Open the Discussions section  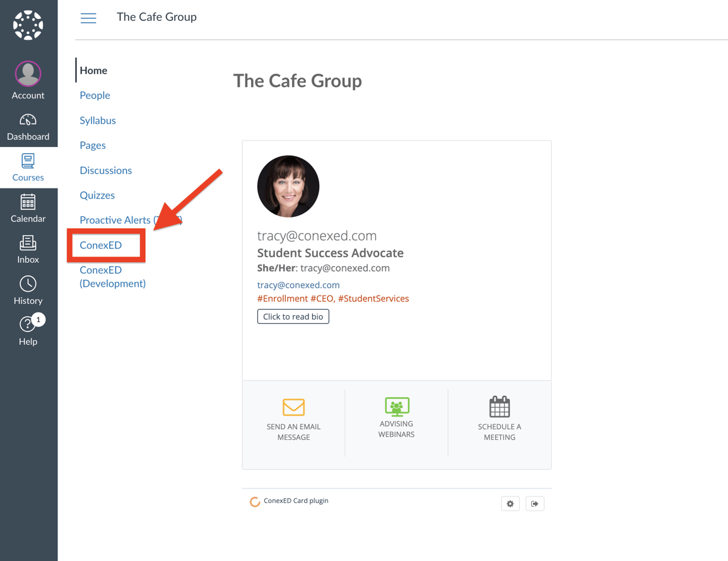pos(105,170)
